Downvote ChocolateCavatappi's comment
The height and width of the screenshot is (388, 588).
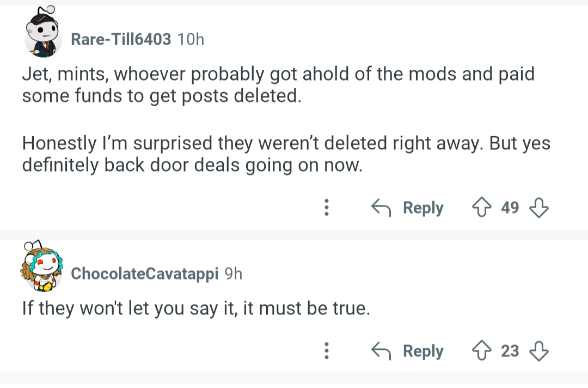[x=538, y=351]
